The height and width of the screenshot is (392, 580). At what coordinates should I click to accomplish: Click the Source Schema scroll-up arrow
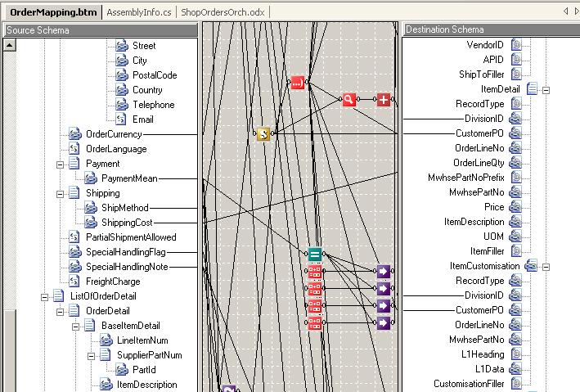[x=10, y=45]
